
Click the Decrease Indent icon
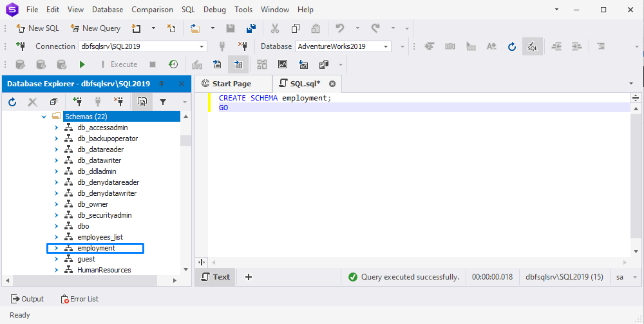556,46
